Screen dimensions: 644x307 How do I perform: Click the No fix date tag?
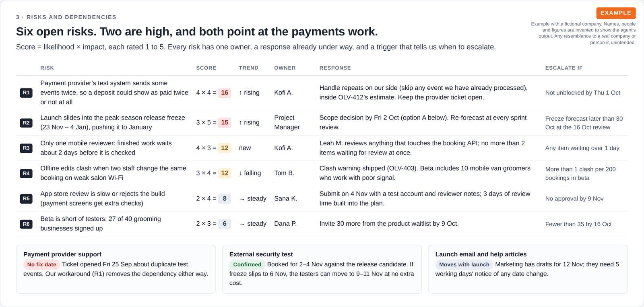click(x=42, y=264)
